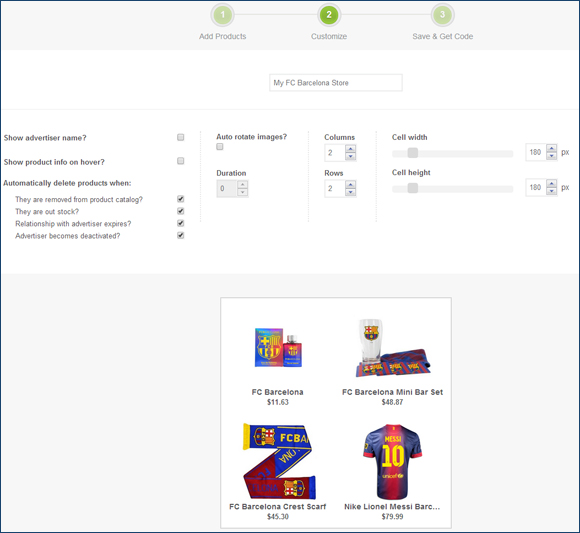
Task: Uncheck Relationship with advertiser expires option
Action: point(181,223)
